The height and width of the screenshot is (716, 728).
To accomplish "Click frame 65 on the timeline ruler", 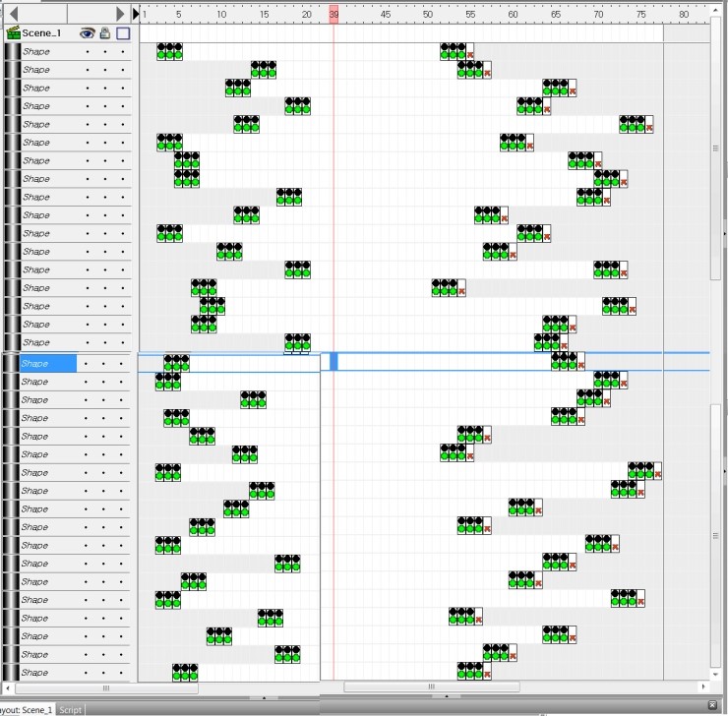I will point(556,15).
